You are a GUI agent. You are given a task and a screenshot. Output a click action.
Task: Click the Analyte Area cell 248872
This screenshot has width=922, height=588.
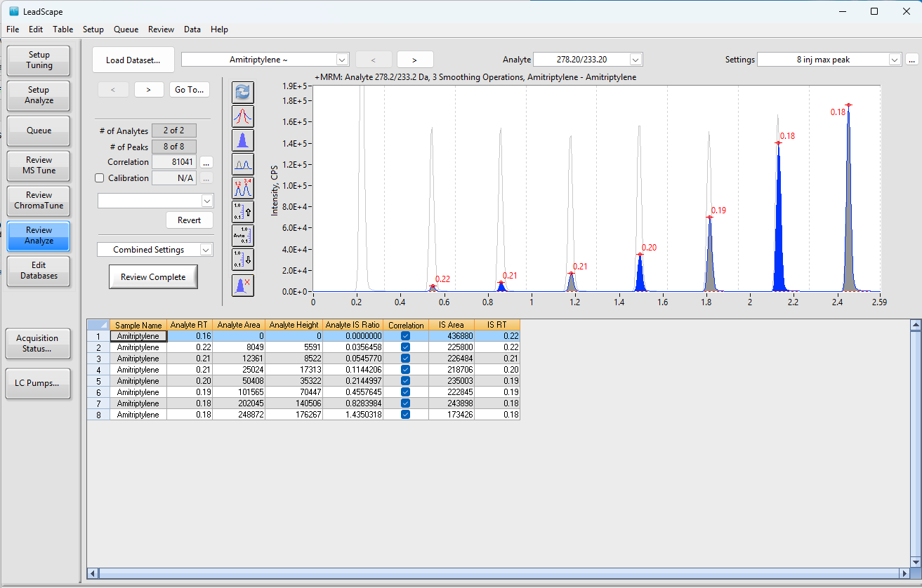point(239,415)
